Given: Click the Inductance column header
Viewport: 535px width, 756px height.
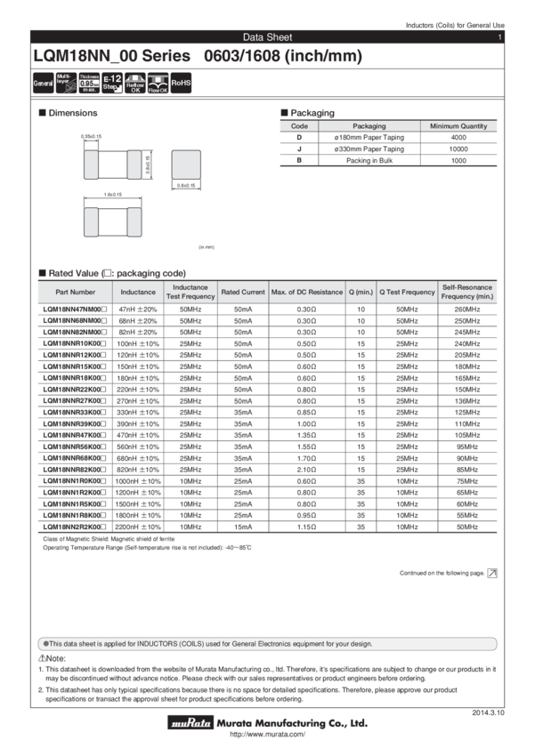Looking at the screenshot, I should (138, 293).
